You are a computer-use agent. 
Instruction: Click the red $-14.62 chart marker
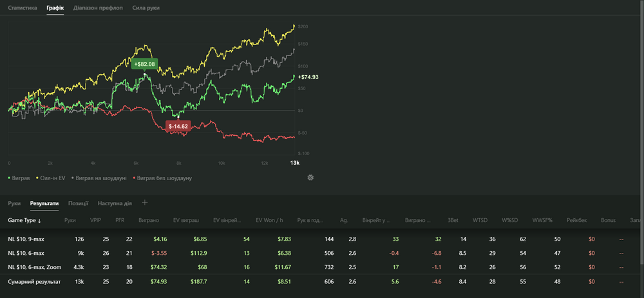(178, 127)
